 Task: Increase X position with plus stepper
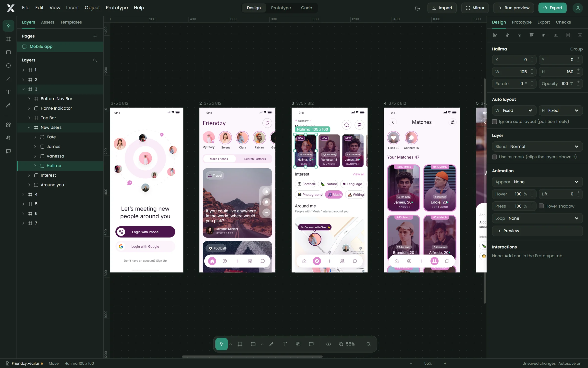click(x=532, y=58)
